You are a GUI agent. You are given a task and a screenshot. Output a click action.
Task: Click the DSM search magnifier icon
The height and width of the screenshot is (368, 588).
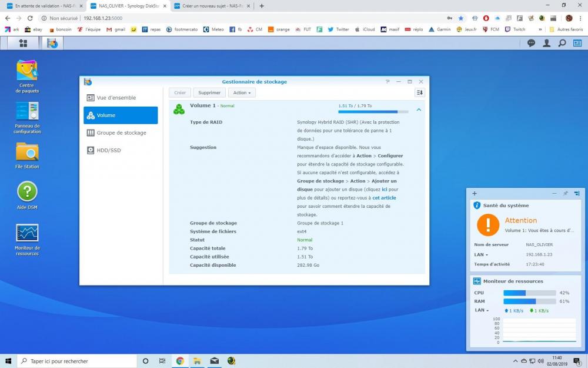tap(562, 43)
